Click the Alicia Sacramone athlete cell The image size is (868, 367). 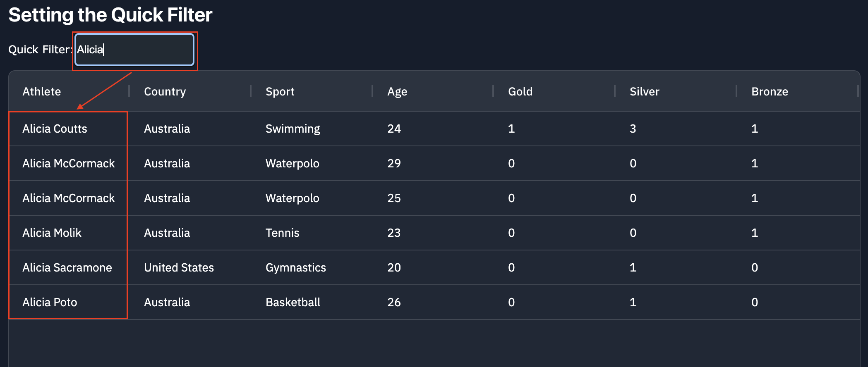[69, 267]
